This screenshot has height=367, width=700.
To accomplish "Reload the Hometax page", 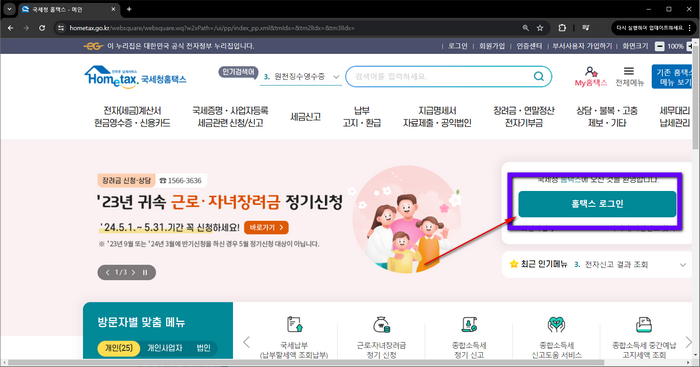I will coord(42,28).
